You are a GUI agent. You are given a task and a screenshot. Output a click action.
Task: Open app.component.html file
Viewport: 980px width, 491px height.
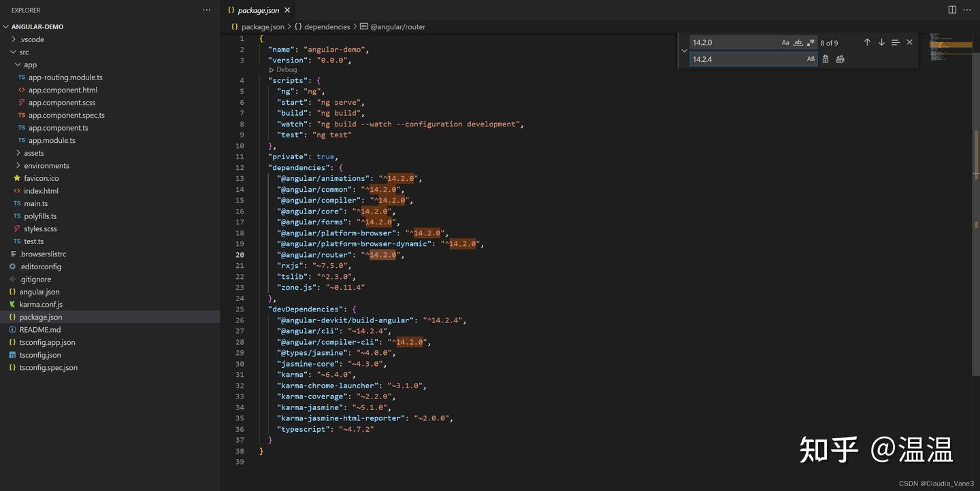pyautogui.click(x=110, y=90)
